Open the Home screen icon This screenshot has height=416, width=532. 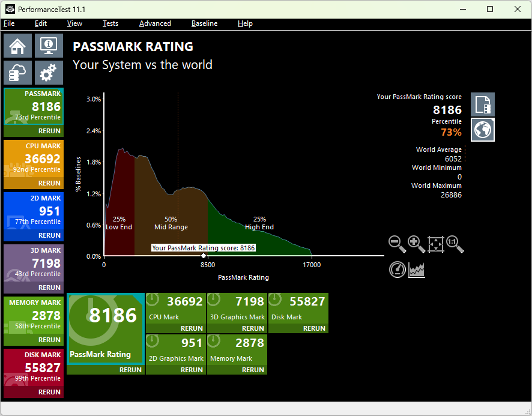(18, 46)
